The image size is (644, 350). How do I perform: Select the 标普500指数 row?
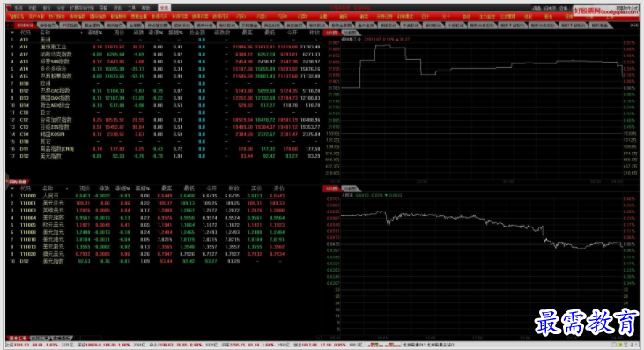click(x=164, y=62)
